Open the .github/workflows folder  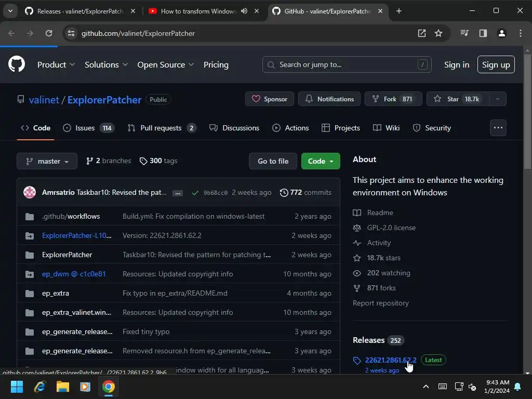(x=71, y=216)
